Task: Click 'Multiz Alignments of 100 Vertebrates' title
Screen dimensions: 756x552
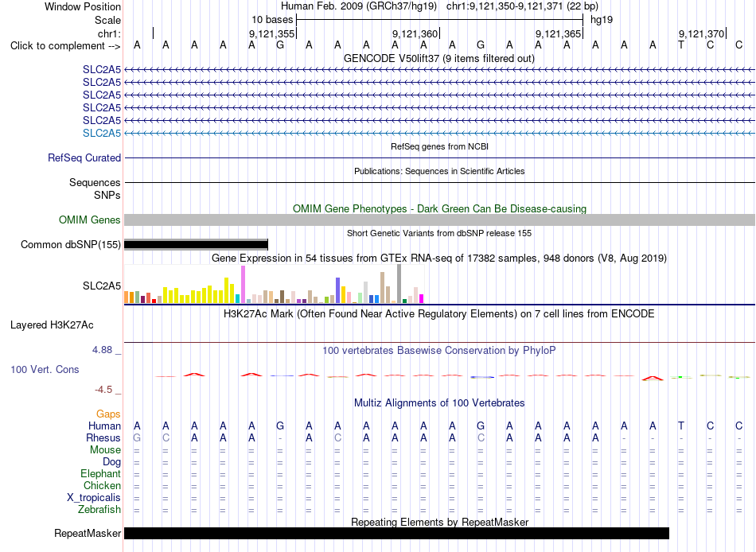Action: click(x=439, y=403)
